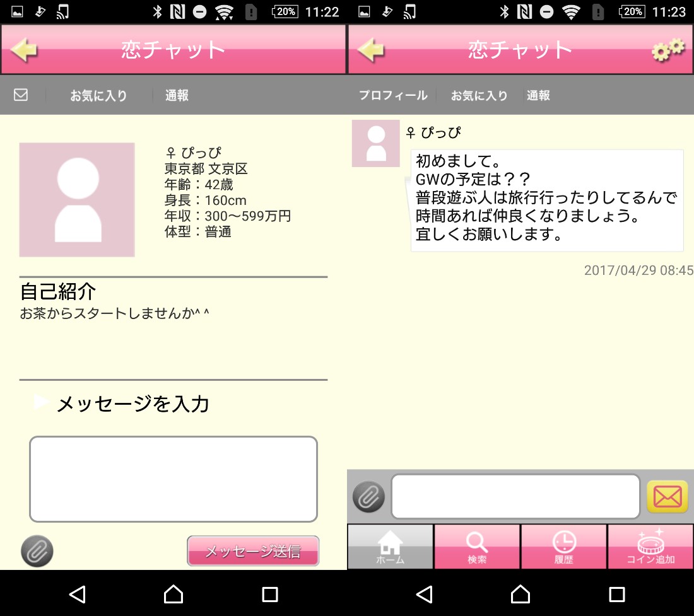The width and height of the screenshot is (694, 616).
Task: Tap Android home button on right screen
Action: (520, 595)
